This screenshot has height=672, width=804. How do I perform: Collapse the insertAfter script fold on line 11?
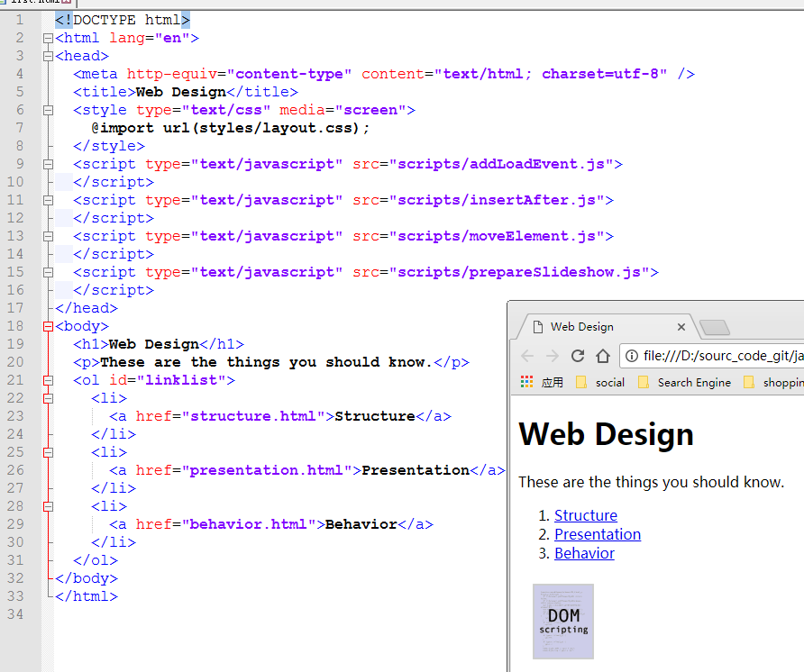(48, 200)
